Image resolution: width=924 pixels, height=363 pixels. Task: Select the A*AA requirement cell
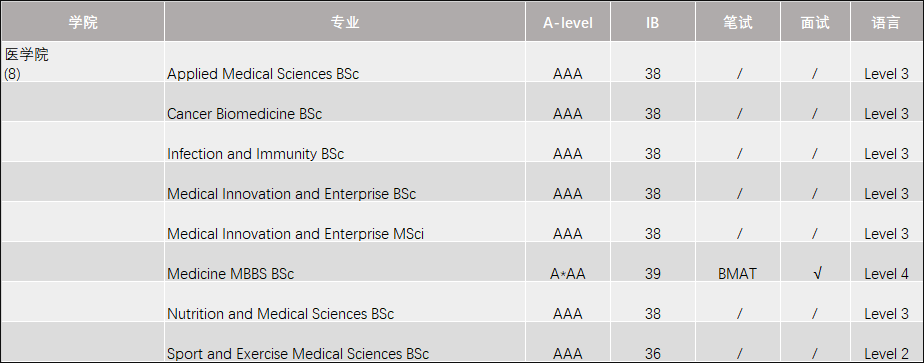[x=567, y=262]
